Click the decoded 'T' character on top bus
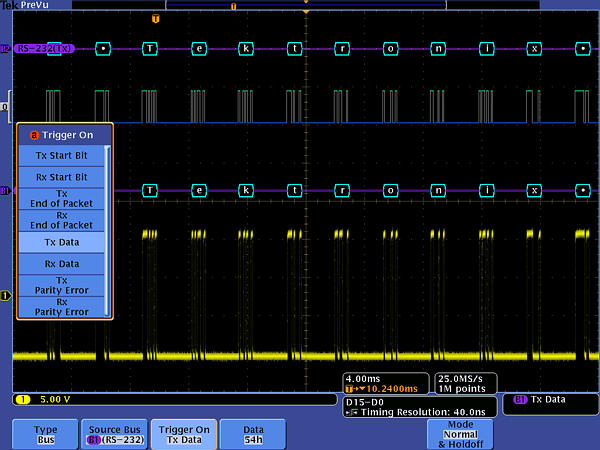Viewport: 600px width, 450px height. tap(149, 48)
